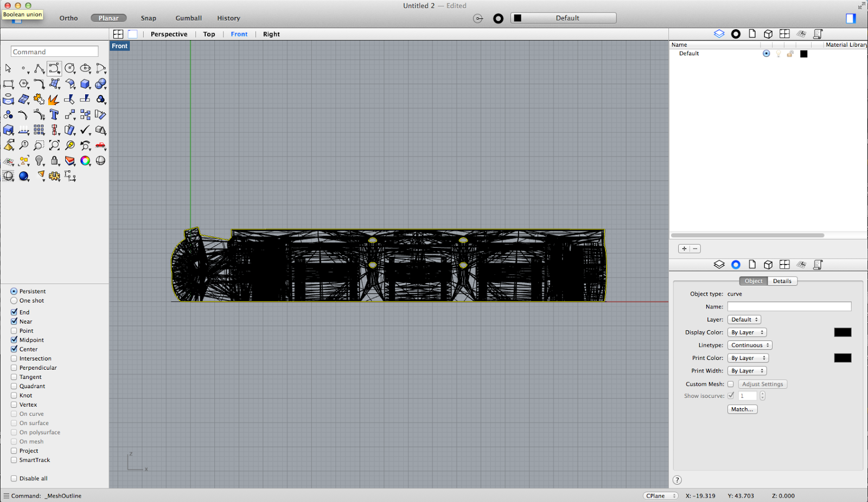Open the Display Color dropdown
Viewport: 868px width, 502px height.
[x=746, y=332]
